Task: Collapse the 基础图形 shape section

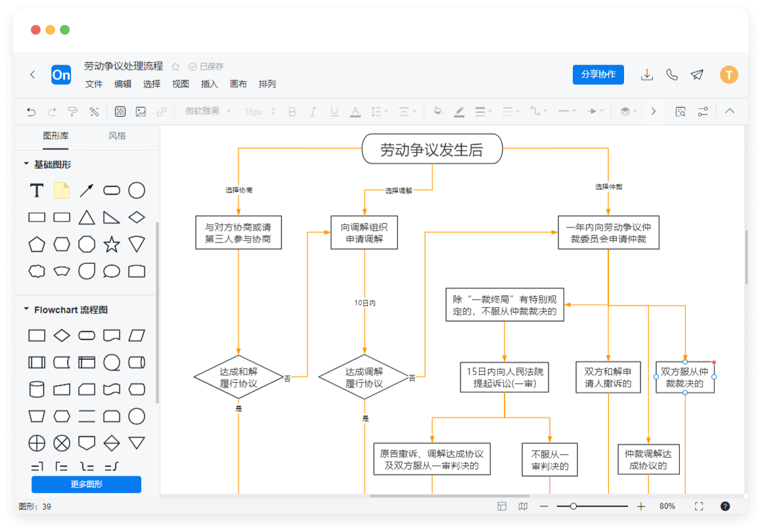Action: pyautogui.click(x=26, y=164)
